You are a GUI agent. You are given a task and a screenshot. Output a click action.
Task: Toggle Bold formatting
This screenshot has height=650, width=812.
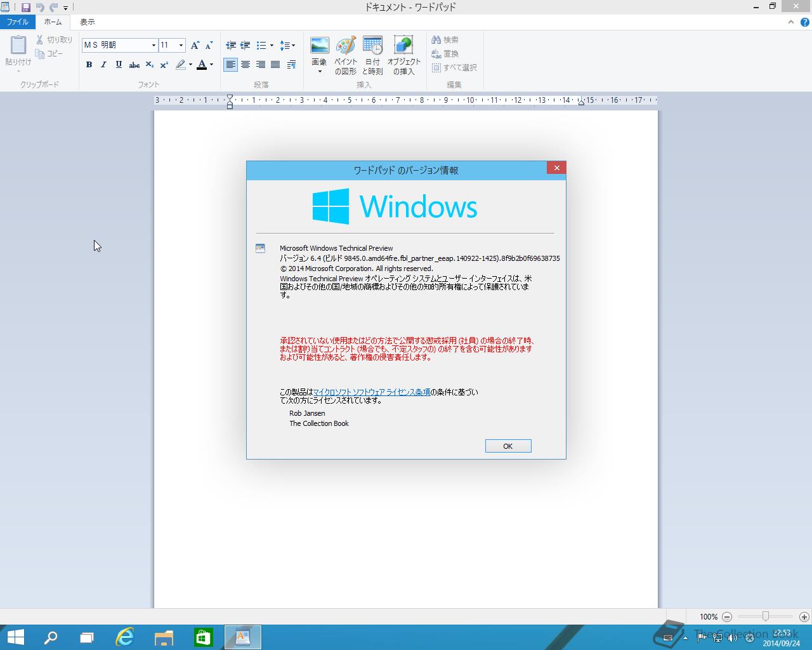pos(89,64)
